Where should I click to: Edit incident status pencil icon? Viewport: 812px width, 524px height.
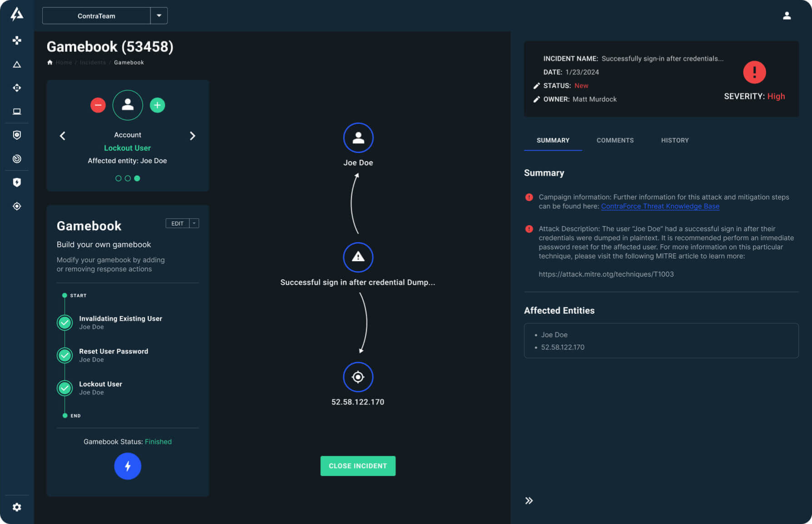coord(537,86)
